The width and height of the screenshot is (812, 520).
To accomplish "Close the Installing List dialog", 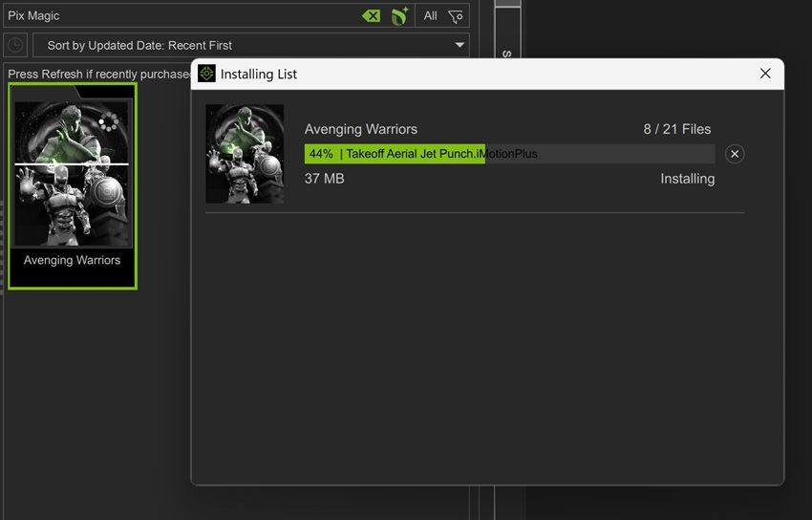I will [764, 74].
